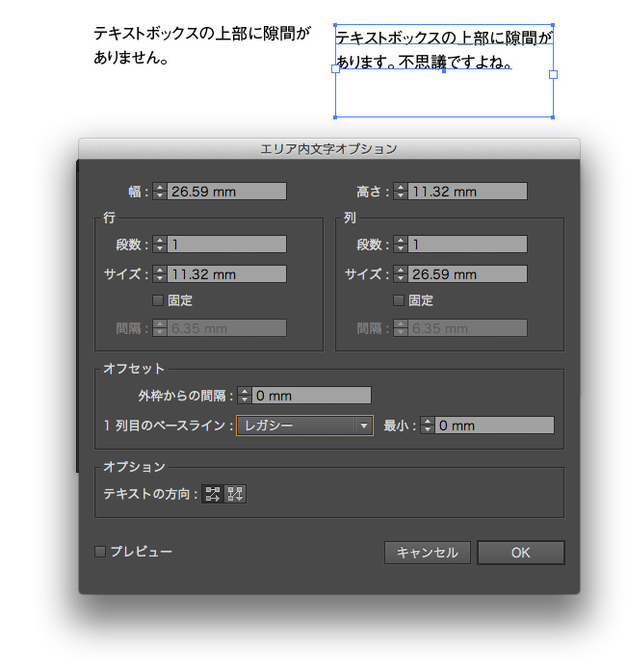
Task: Open the 1列目のベースライン dropdown showing レガシー
Action: pos(304,426)
